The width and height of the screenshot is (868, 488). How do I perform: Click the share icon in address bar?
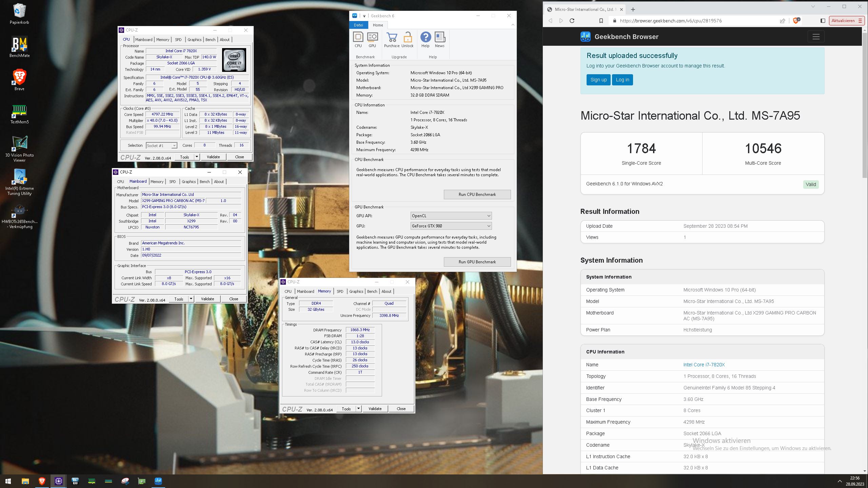(783, 21)
